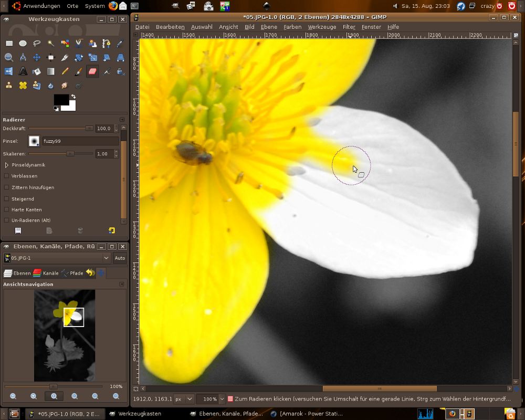The image size is (525, 420).
Task: Select the Blend gradient tool
Action: 50,71
